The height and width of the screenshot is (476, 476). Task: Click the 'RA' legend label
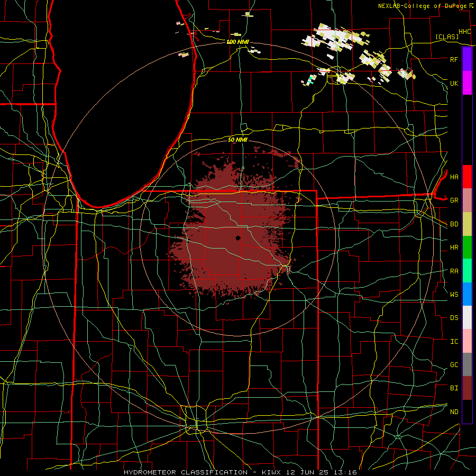(454, 271)
